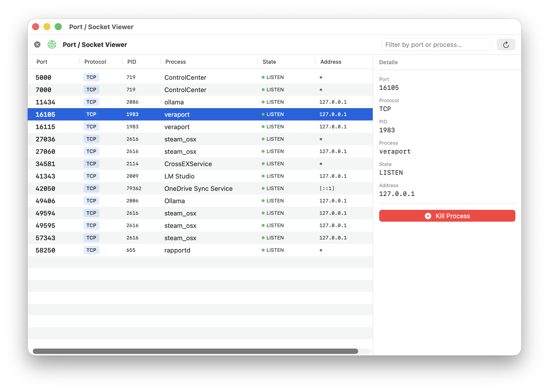The width and height of the screenshot is (549, 392).
Task: Click the [::1] address cell
Action: click(x=327, y=188)
